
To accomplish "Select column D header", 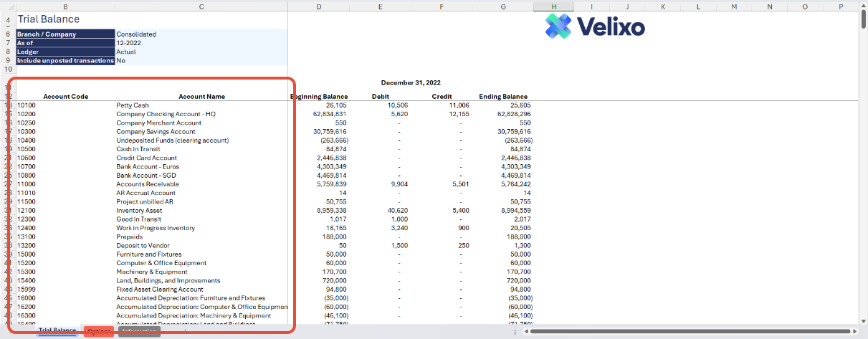I will (318, 6).
